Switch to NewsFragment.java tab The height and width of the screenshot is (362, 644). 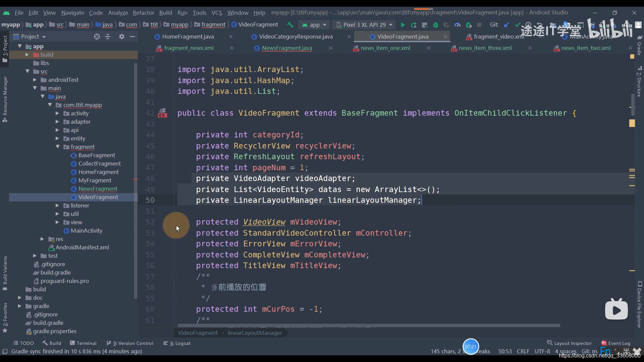[x=287, y=48]
